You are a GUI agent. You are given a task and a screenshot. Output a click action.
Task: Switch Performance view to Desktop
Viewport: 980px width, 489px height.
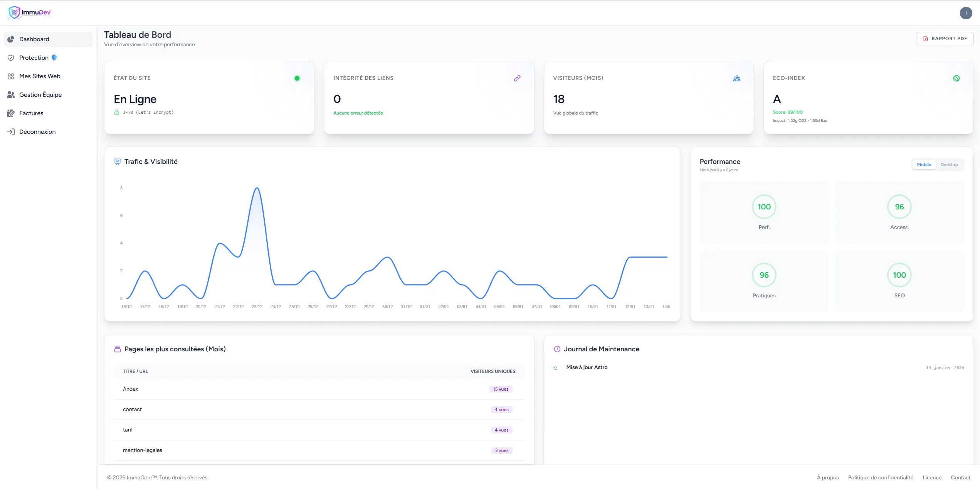(949, 165)
